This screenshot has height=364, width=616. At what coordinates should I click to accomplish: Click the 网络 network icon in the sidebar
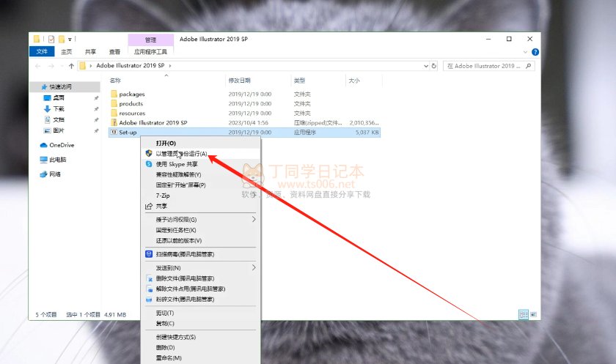click(43, 174)
